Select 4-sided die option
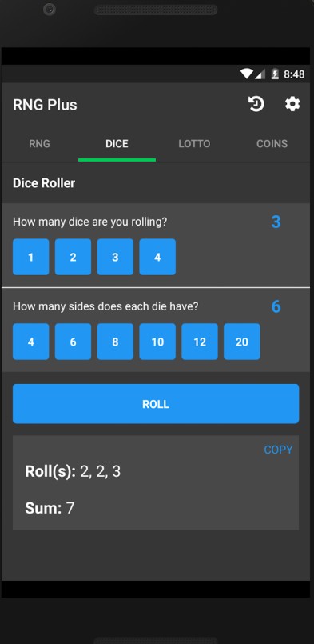The width and height of the screenshot is (314, 644). pos(31,342)
